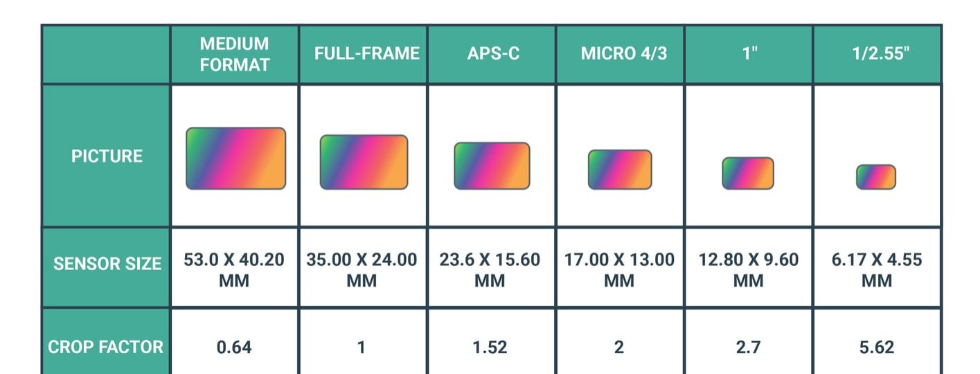Click the Medium Format sensor picture
This screenshot has height=374, width=980.
click(x=235, y=159)
